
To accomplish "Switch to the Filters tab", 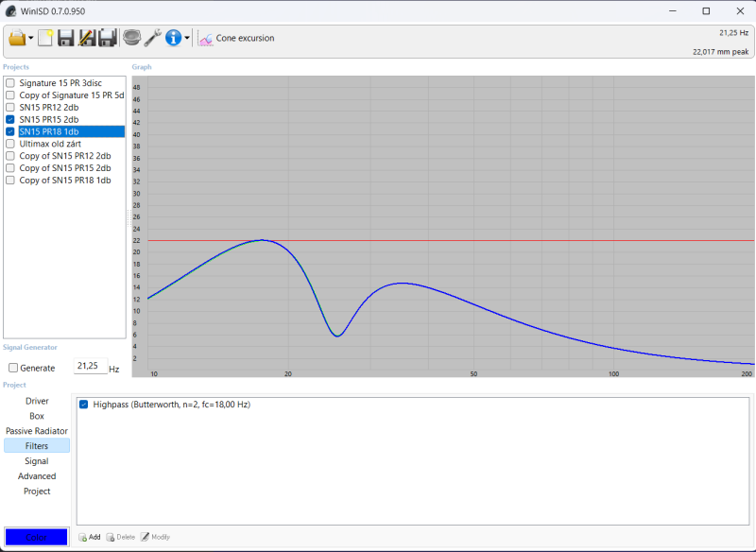I will tap(37, 446).
